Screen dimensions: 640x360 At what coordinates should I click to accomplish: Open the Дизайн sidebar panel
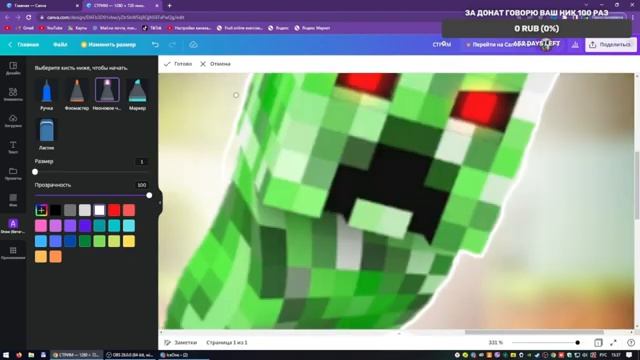13,68
